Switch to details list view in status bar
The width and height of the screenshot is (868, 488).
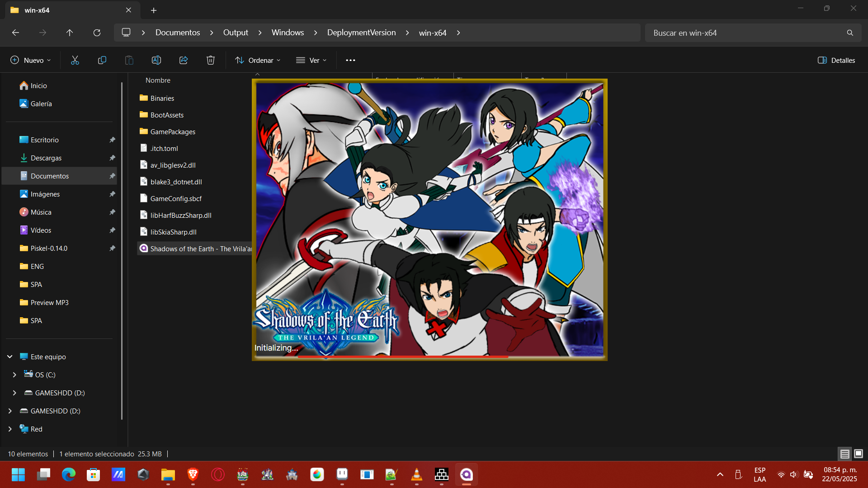(844, 454)
